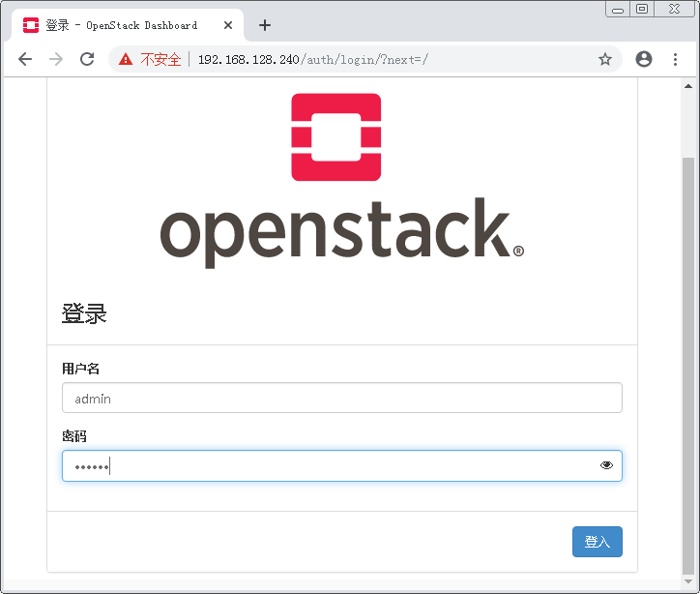The image size is (700, 594).
Task: Click the red OpenStack logo image
Action: pos(336,137)
